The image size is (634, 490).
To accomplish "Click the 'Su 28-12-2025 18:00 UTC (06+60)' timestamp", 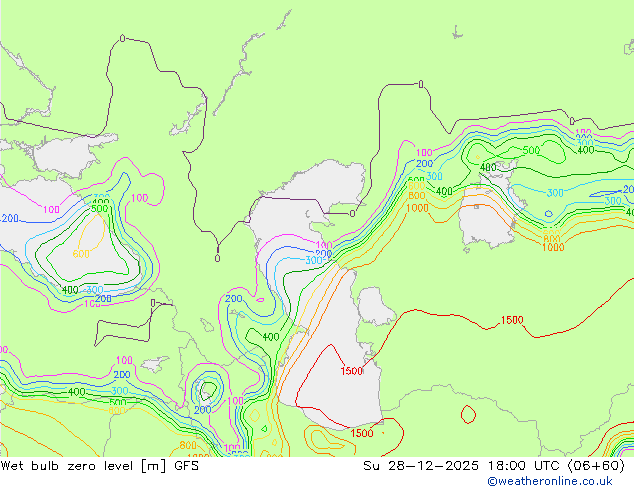I will 494,466.
